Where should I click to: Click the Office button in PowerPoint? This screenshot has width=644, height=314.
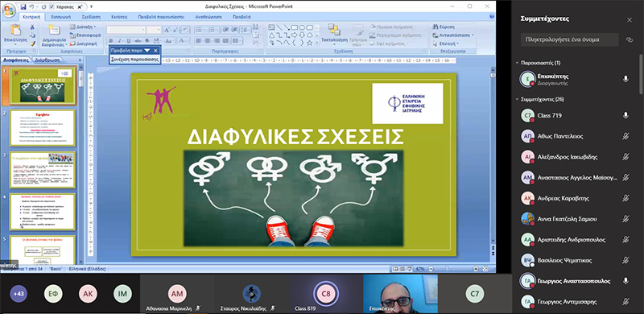(8, 10)
